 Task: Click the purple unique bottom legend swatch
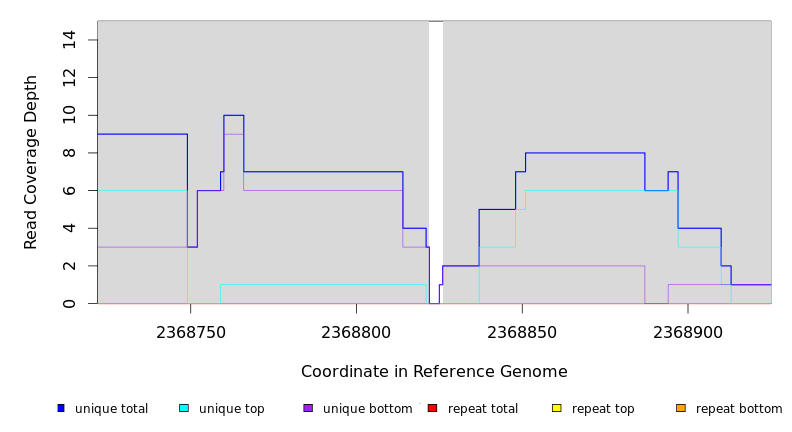click(x=308, y=408)
